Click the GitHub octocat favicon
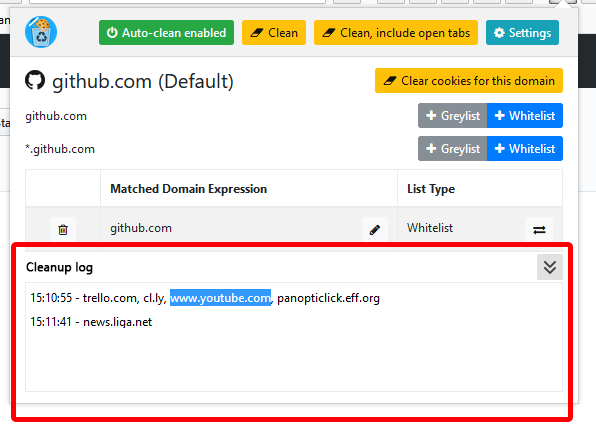Viewport: 596px width, 433px height. (x=35, y=80)
